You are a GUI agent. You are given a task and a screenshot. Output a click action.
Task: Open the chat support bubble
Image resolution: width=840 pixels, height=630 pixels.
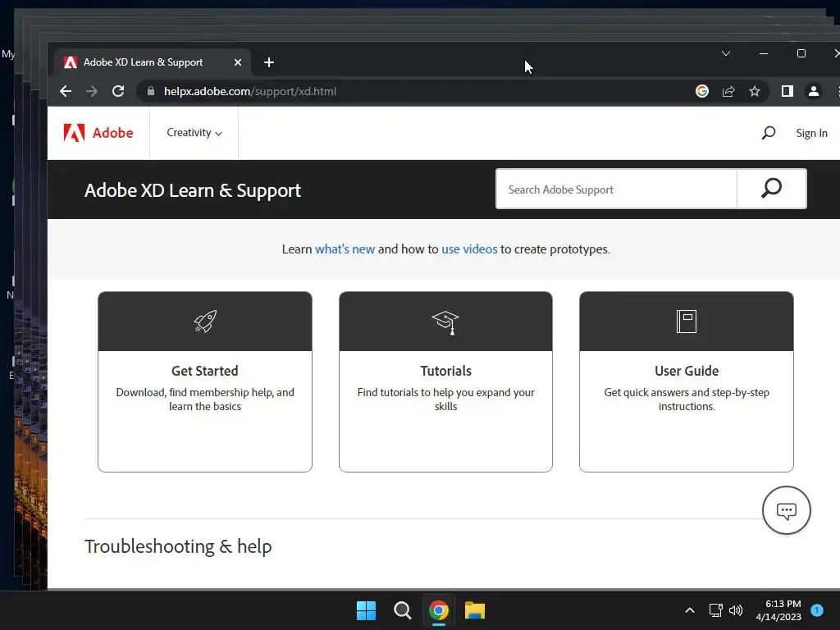tap(786, 510)
